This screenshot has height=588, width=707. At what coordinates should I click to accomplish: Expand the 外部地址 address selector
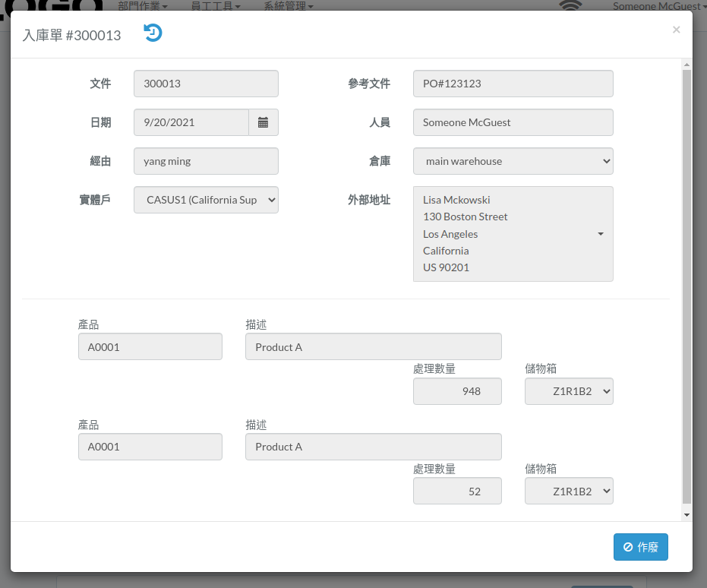pos(513,234)
